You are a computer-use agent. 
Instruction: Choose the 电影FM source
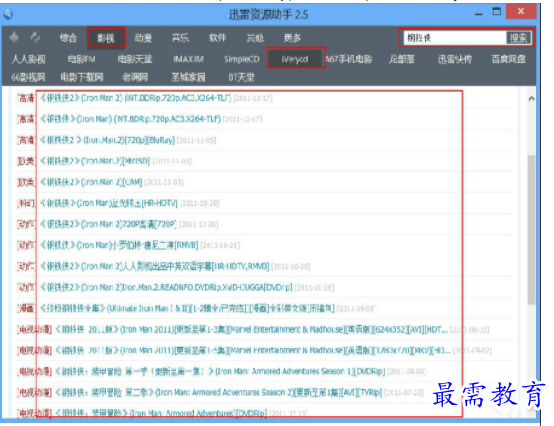pos(81,59)
